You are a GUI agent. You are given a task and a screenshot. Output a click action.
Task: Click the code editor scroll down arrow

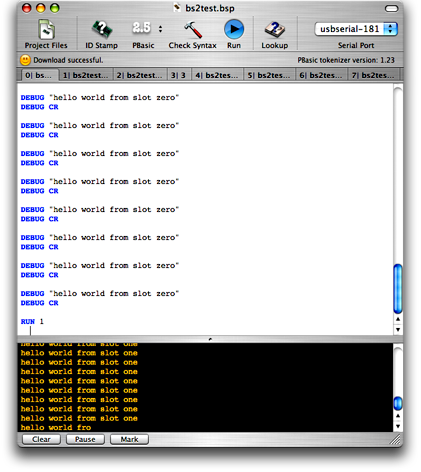pos(398,329)
